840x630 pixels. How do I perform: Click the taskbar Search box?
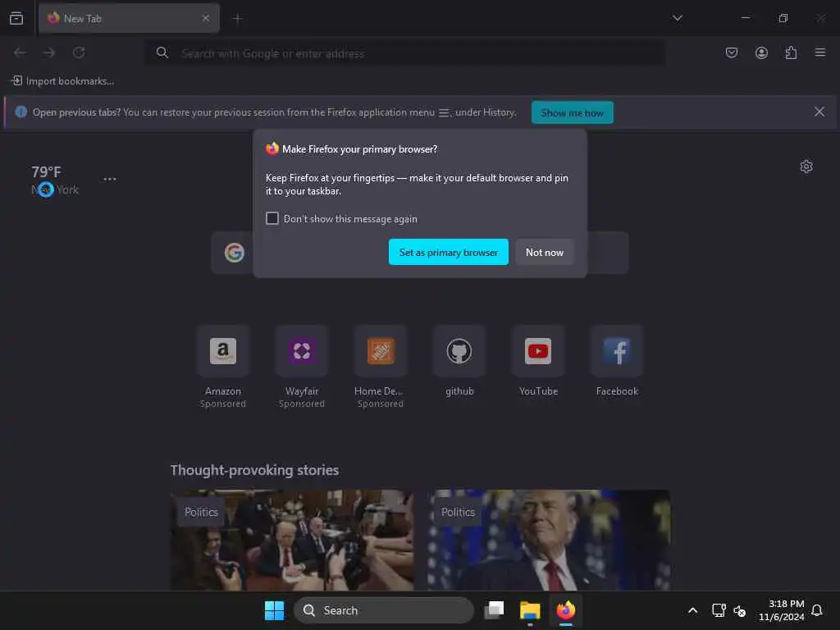[x=384, y=610]
